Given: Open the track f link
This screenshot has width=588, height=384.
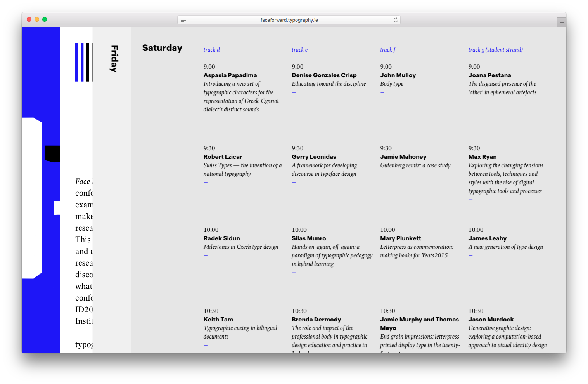Looking at the screenshot, I should coord(388,50).
